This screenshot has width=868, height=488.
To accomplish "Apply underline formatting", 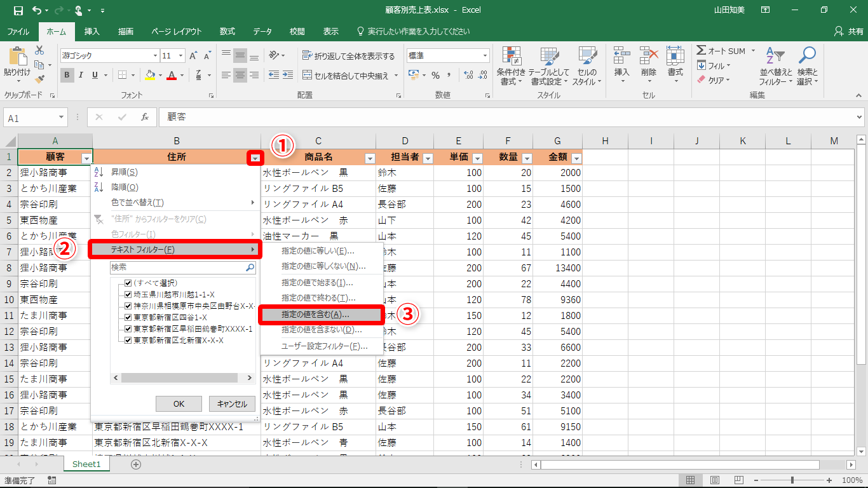I will tap(95, 75).
